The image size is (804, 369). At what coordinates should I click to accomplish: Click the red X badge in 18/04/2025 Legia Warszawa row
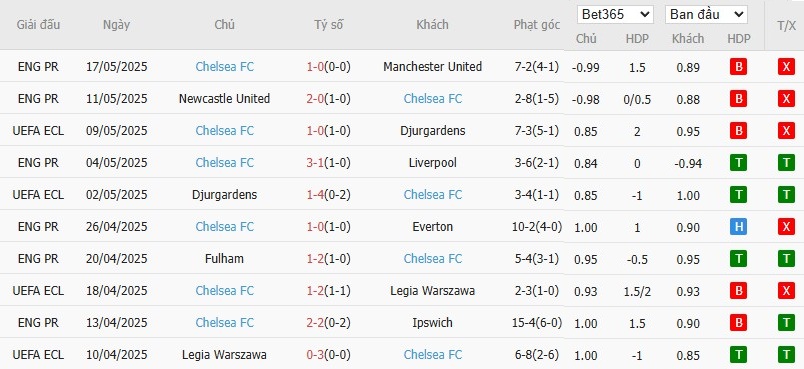click(x=786, y=291)
